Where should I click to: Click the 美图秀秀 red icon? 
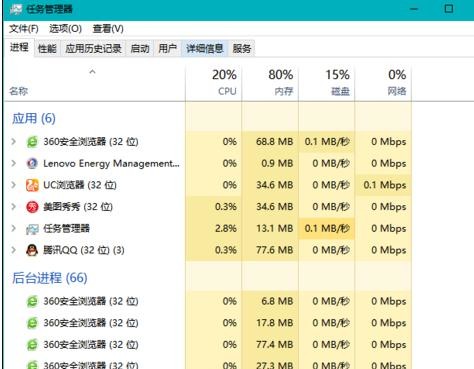pyautogui.click(x=32, y=207)
